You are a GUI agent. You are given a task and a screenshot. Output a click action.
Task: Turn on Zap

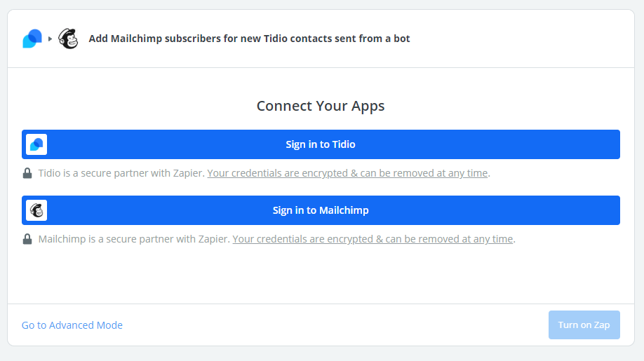pyautogui.click(x=584, y=325)
